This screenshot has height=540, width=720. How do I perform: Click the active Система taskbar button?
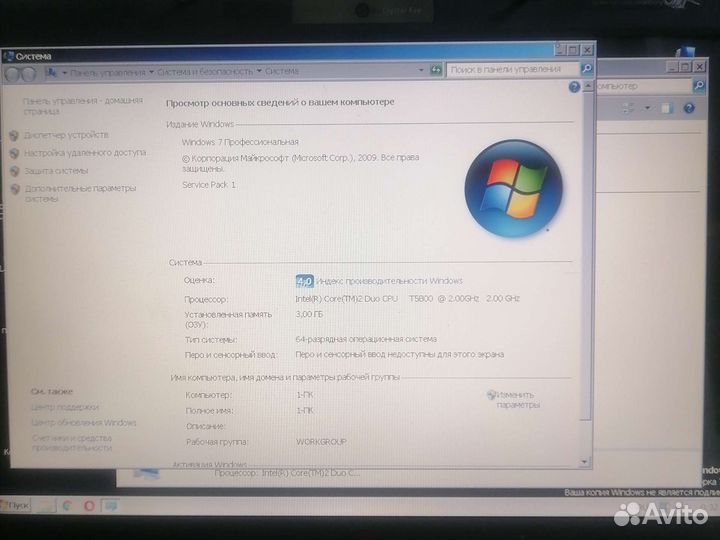(110, 506)
